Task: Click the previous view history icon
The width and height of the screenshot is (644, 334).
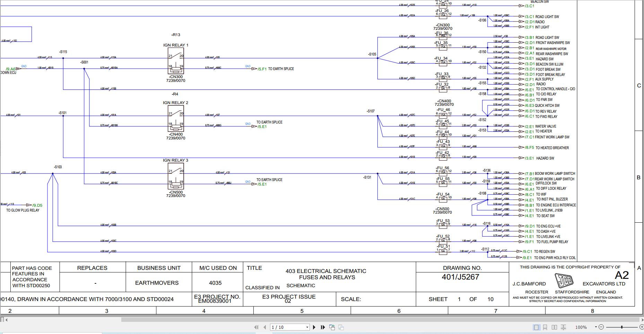Action: click(332, 327)
